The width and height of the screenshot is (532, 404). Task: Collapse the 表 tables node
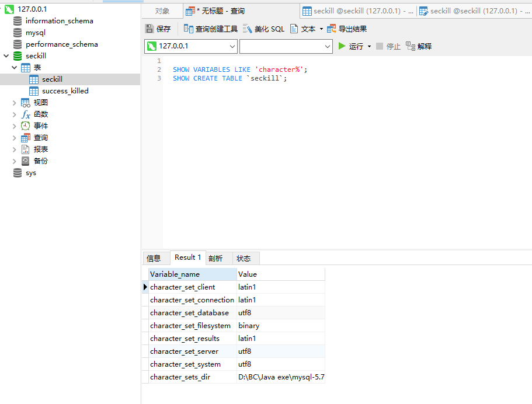14,68
